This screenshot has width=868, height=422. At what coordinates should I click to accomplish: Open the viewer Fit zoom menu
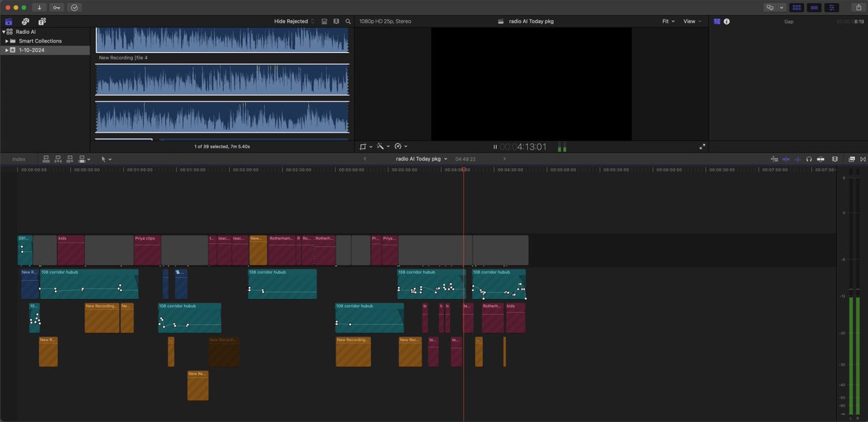(668, 22)
